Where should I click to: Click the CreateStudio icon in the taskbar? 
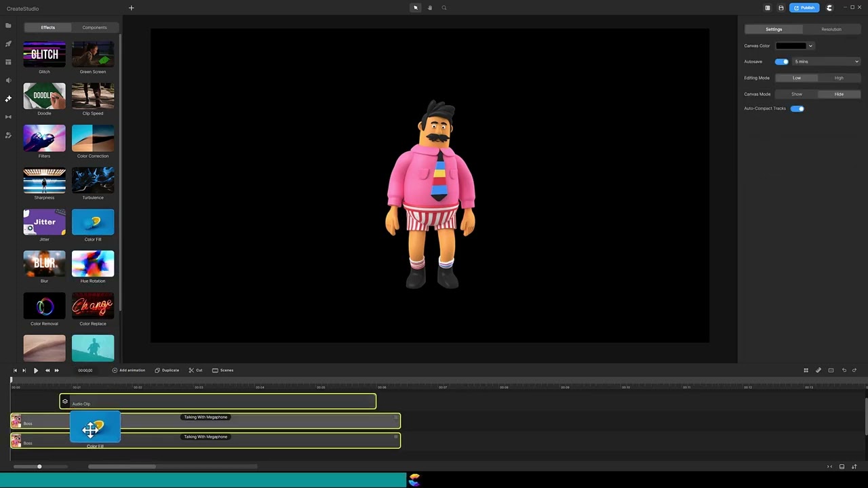coord(414,480)
